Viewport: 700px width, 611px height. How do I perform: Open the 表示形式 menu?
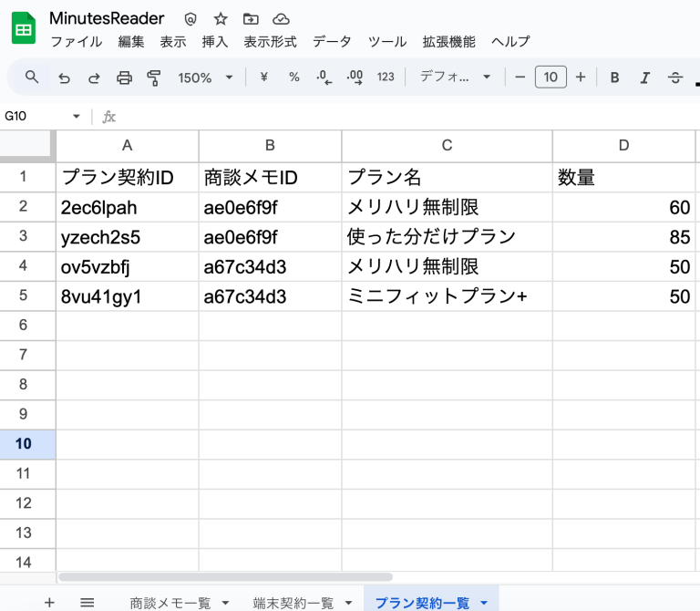(270, 42)
